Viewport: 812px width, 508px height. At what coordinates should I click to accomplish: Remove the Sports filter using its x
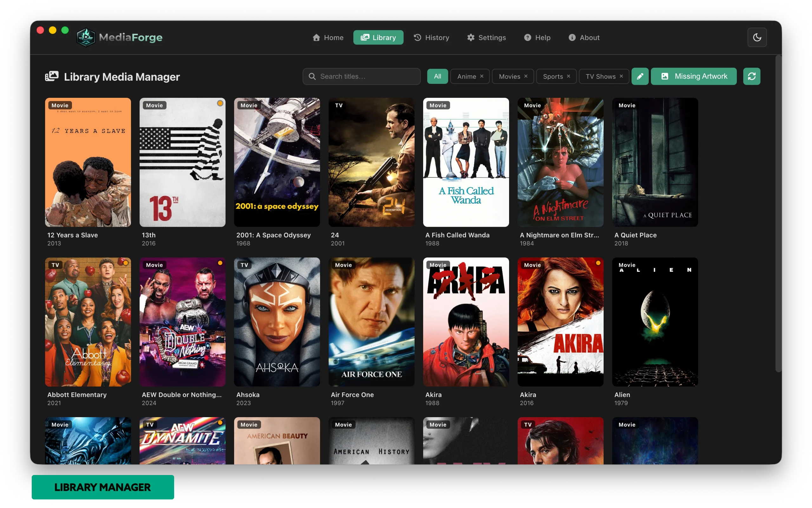point(568,76)
